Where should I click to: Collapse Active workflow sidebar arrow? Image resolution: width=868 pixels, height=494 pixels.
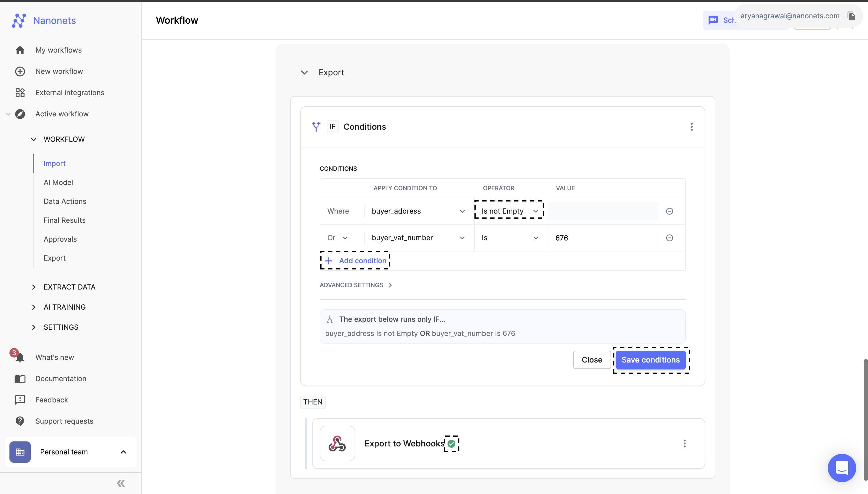coord(8,114)
